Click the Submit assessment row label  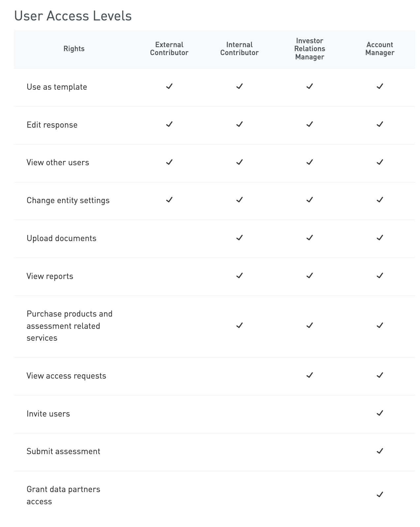(63, 451)
